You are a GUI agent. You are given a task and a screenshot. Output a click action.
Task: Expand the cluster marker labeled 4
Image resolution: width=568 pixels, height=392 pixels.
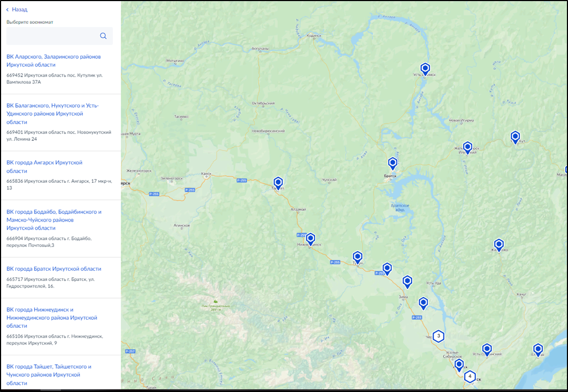tap(470, 376)
